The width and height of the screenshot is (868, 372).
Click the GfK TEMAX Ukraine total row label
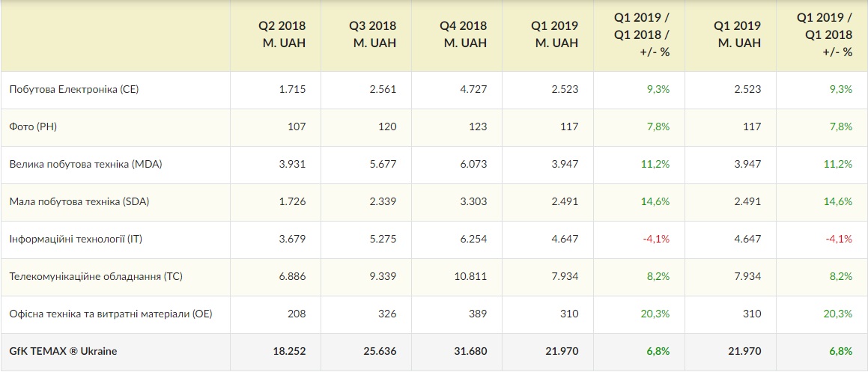(x=63, y=351)
